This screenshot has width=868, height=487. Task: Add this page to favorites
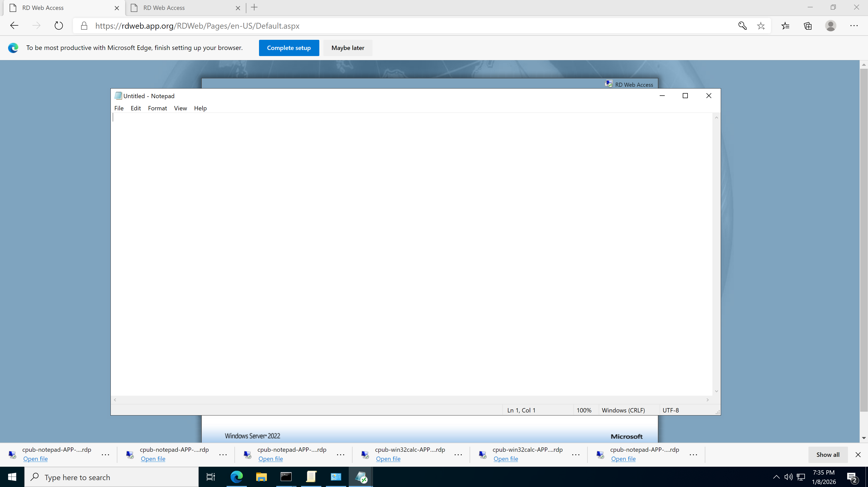pos(761,26)
